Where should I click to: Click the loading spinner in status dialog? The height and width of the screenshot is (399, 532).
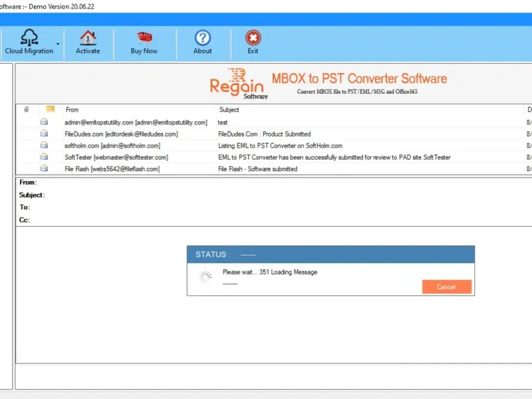coord(205,277)
